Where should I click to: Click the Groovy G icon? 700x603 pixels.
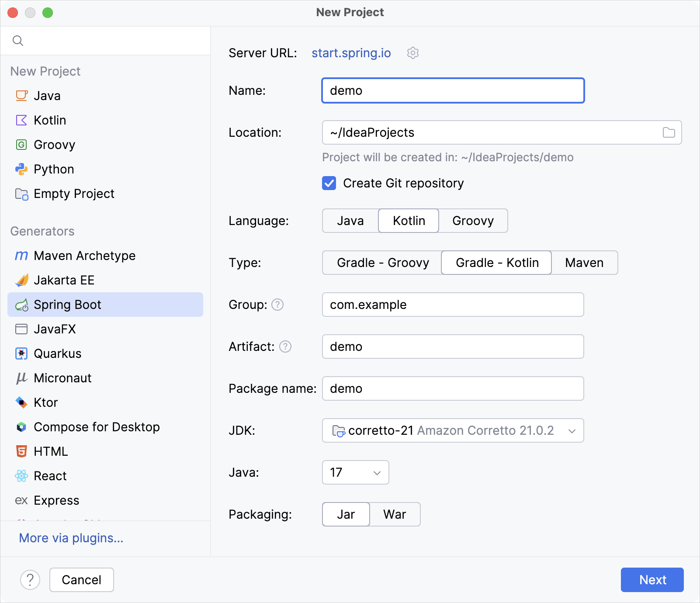21,145
